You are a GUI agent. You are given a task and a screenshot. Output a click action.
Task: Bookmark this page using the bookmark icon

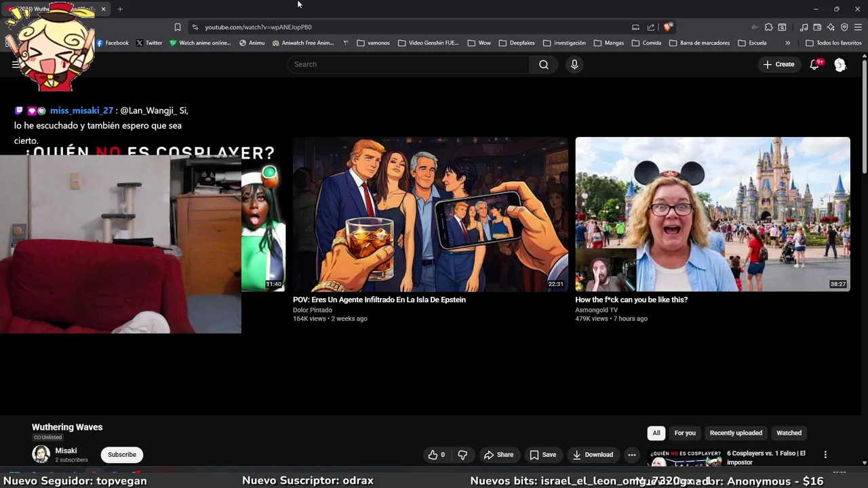[178, 27]
